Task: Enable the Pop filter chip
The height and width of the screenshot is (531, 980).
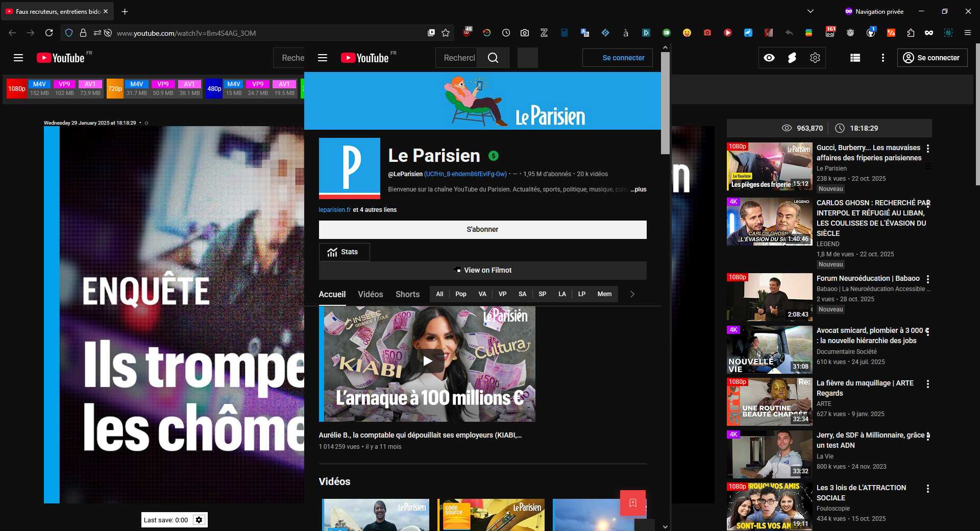Action: coord(460,294)
